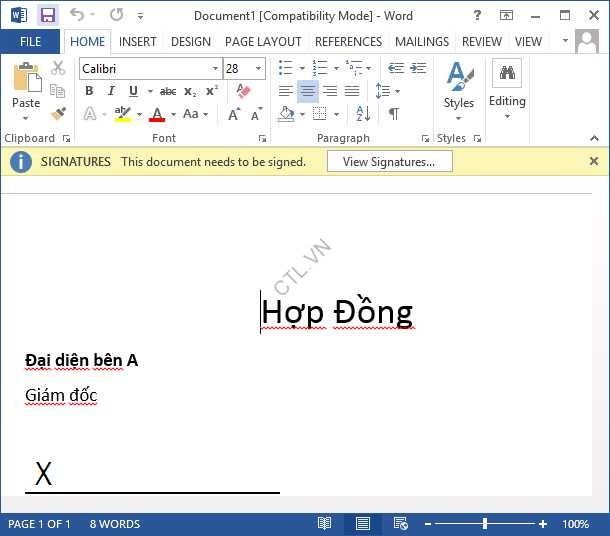Collapse the ribbon with the chevron
The height and width of the screenshot is (536, 610).
click(x=594, y=138)
